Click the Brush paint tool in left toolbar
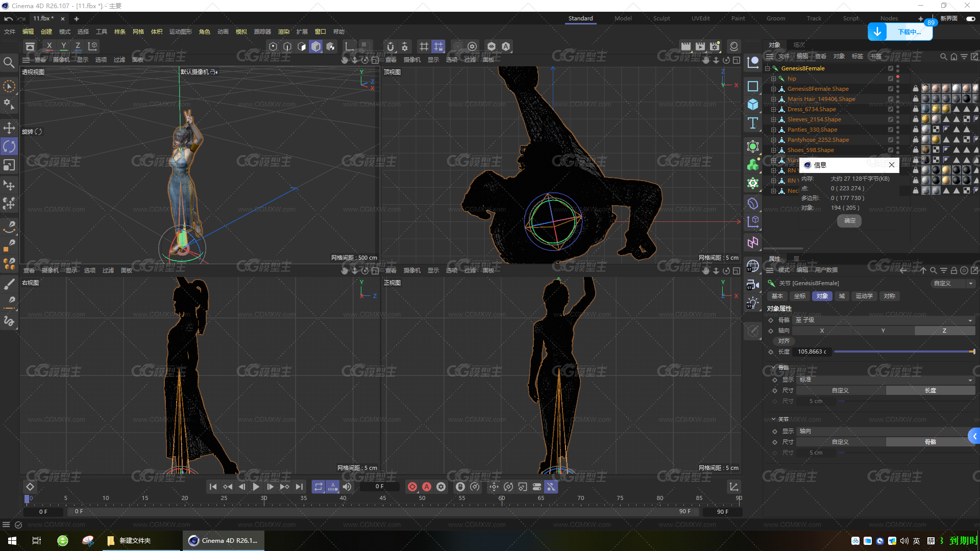This screenshot has height=551, width=980. click(x=9, y=284)
